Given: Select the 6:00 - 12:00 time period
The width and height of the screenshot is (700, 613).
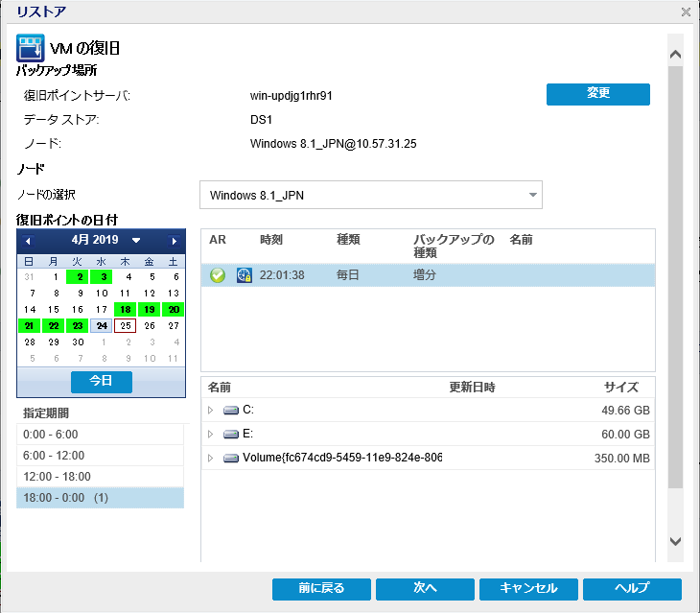Looking at the screenshot, I should tap(100, 455).
